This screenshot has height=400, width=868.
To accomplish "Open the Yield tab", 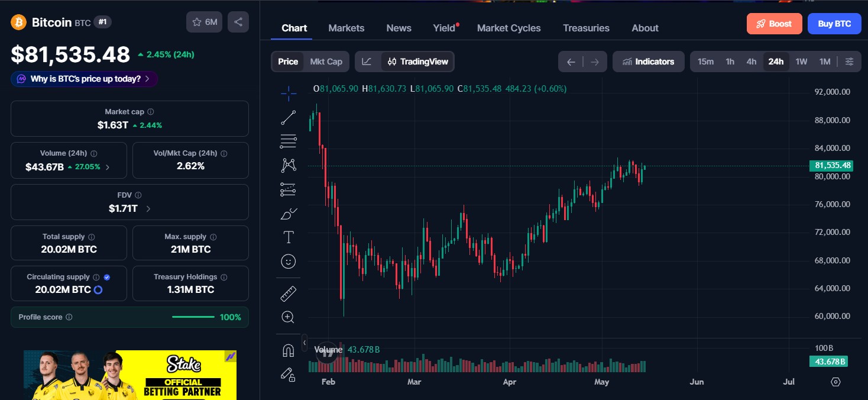I will [445, 28].
